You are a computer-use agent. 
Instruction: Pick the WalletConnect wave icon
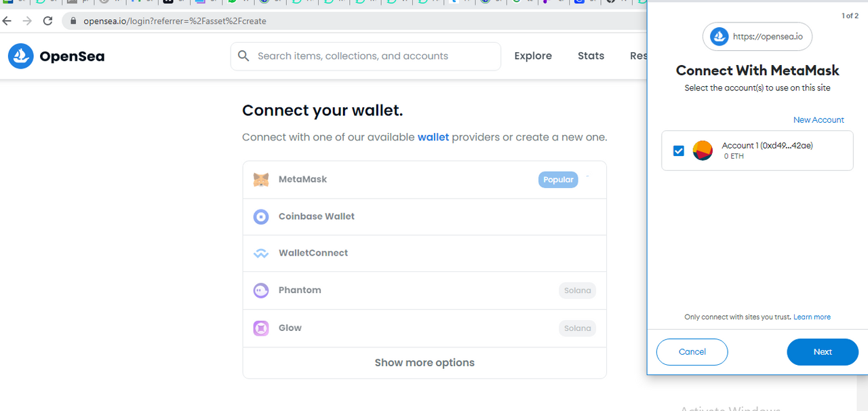point(261,254)
